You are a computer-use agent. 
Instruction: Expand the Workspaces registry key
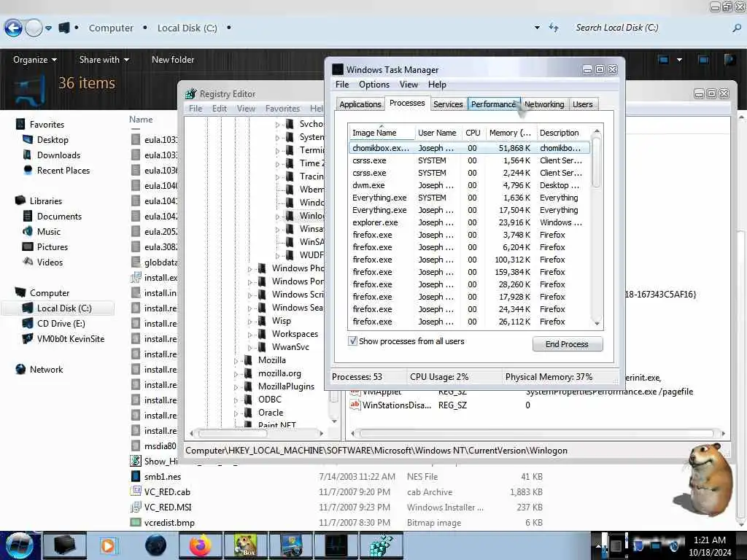249,335
